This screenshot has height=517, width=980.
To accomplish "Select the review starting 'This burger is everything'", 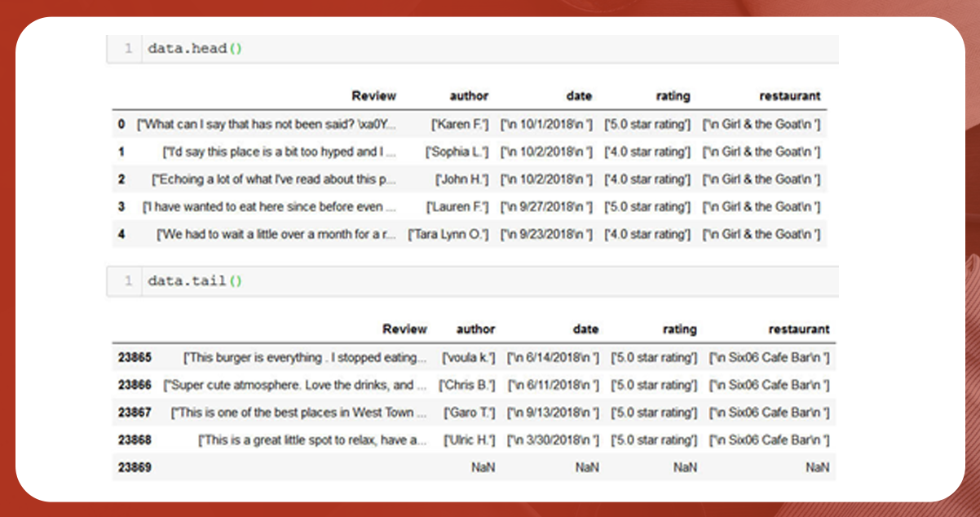I will (x=305, y=357).
